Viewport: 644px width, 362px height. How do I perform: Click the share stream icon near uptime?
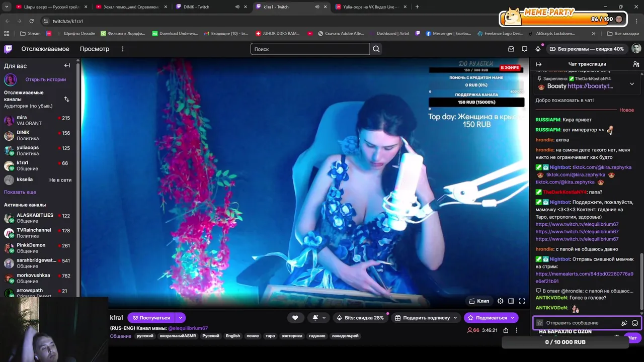[x=506, y=330]
